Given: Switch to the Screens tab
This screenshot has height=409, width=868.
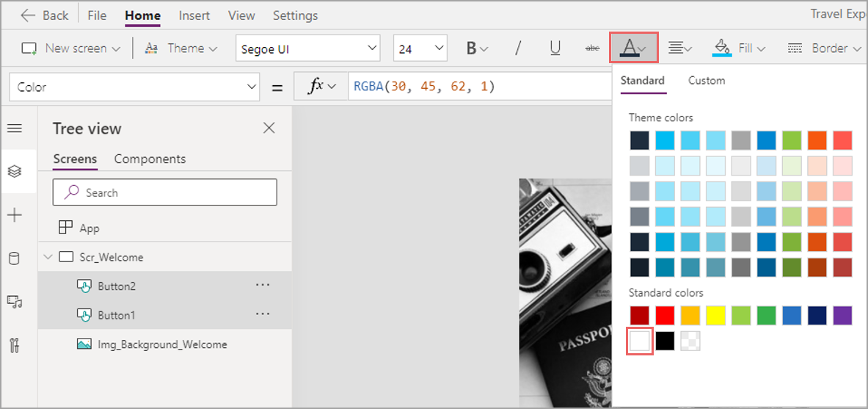Looking at the screenshot, I should point(76,159).
